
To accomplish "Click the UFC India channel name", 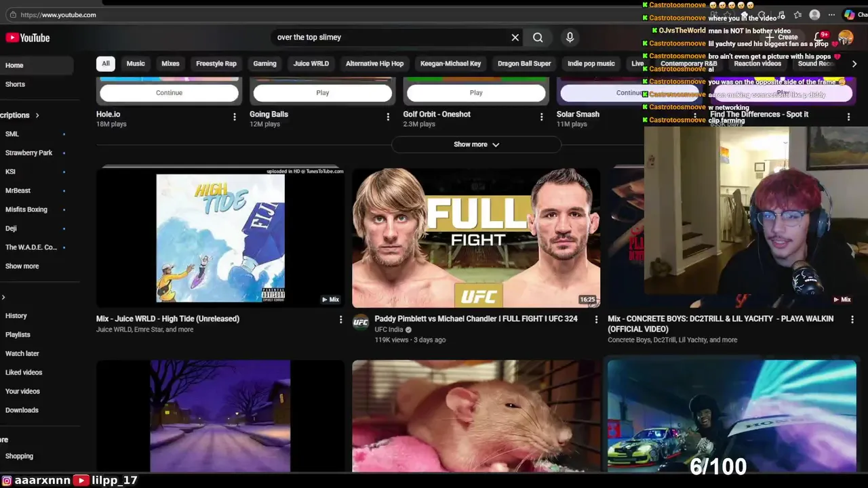I will pos(389,330).
